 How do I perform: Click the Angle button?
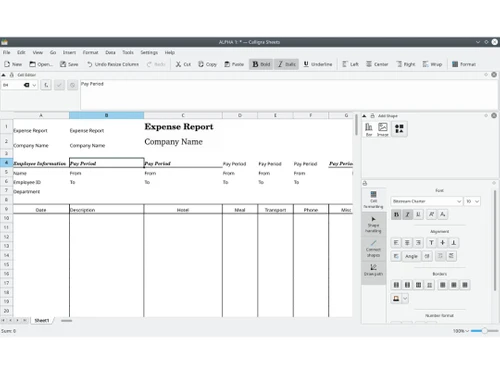[x=411, y=256]
